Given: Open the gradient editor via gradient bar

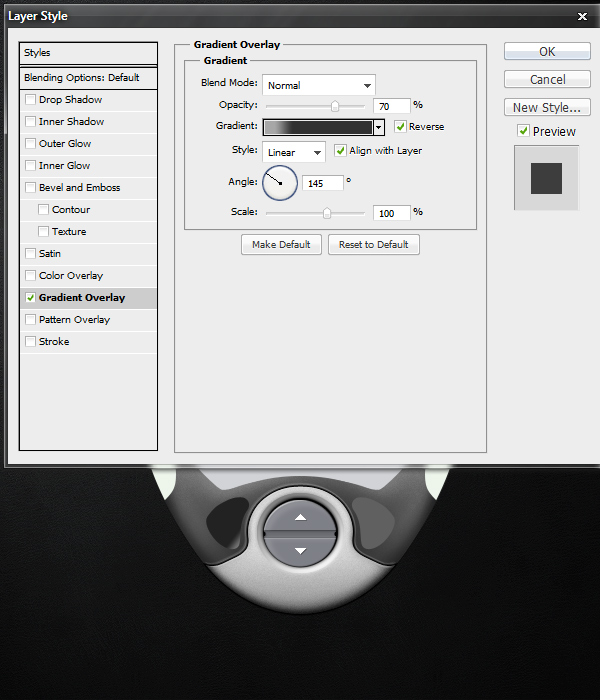Looking at the screenshot, I should click(318, 128).
